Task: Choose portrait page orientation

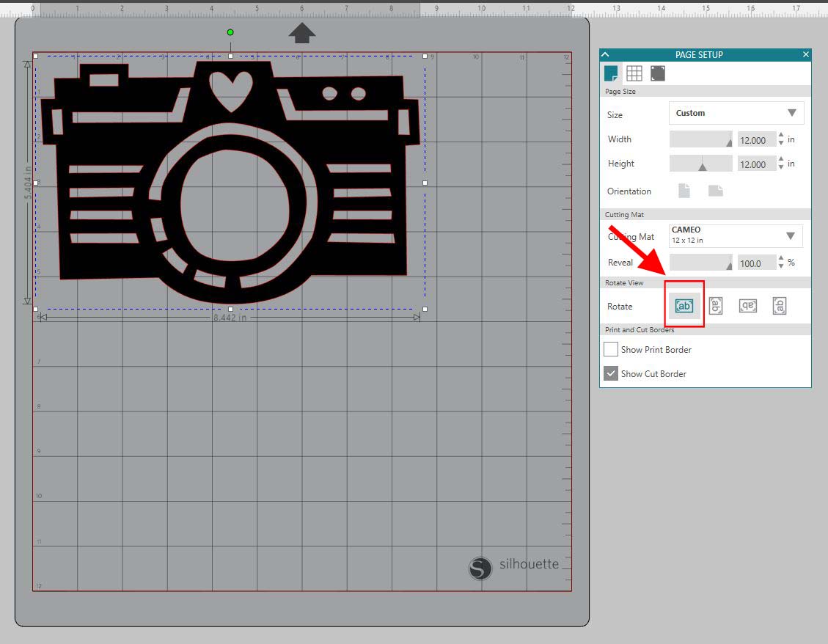Action: [684, 191]
